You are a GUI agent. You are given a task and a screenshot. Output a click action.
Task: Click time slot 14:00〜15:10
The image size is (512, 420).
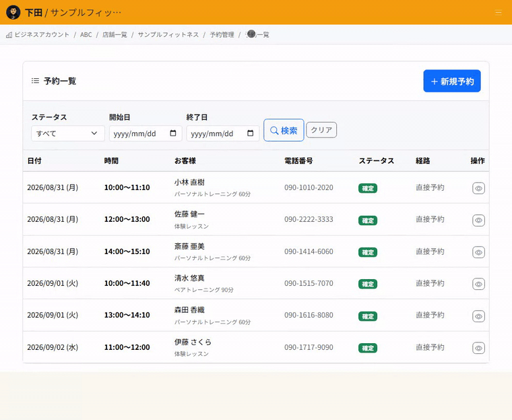pyautogui.click(x=127, y=251)
